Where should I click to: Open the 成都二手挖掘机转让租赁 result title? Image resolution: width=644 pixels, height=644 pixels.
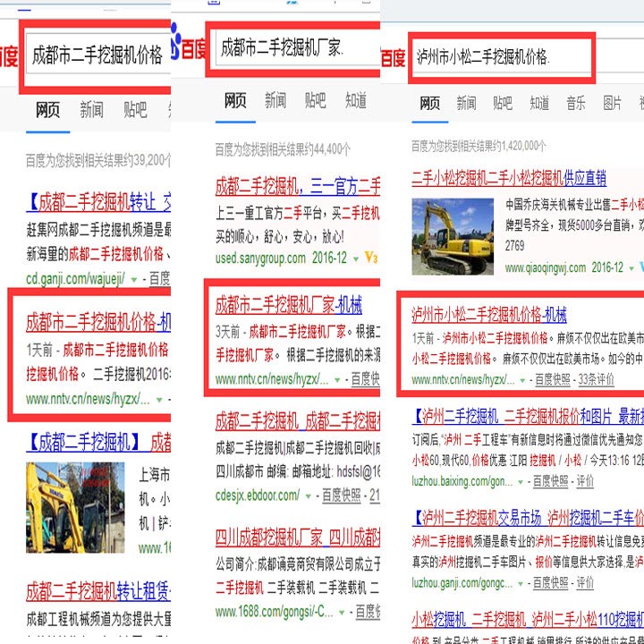point(98,591)
